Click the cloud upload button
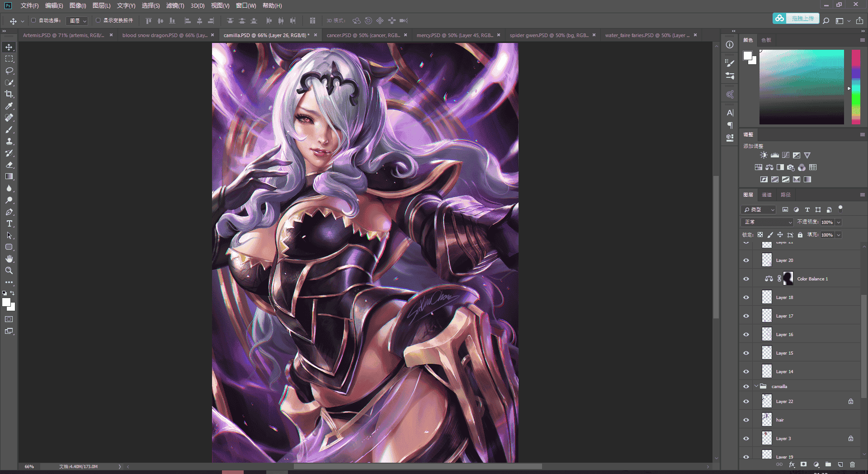Image resolution: width=868 pixels, height=474 pixels. [x=796, y=18]
